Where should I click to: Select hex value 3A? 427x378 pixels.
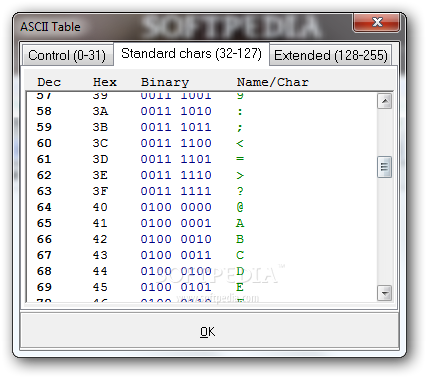coord(100,111)
